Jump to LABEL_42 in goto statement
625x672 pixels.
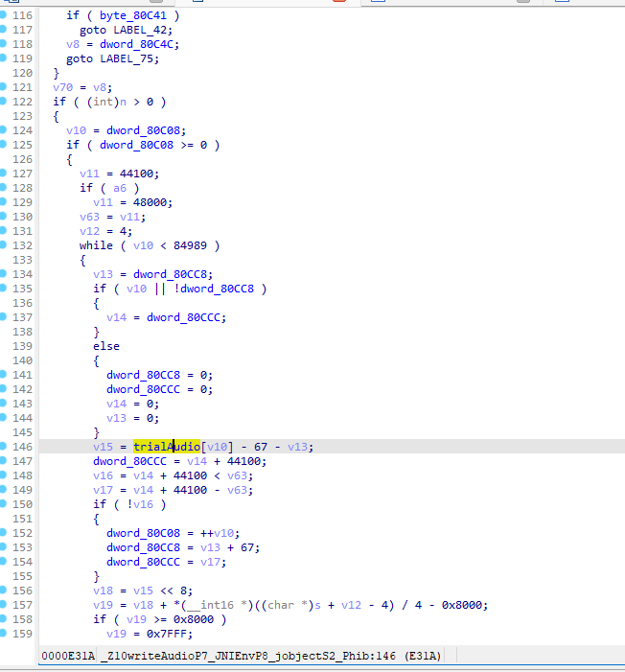[142, 30]
